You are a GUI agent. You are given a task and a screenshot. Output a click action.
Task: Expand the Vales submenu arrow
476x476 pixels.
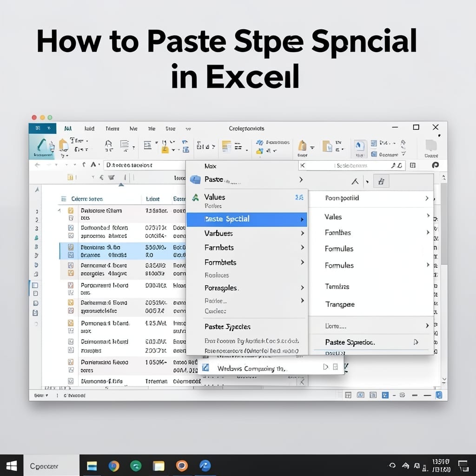click(428, 216)
